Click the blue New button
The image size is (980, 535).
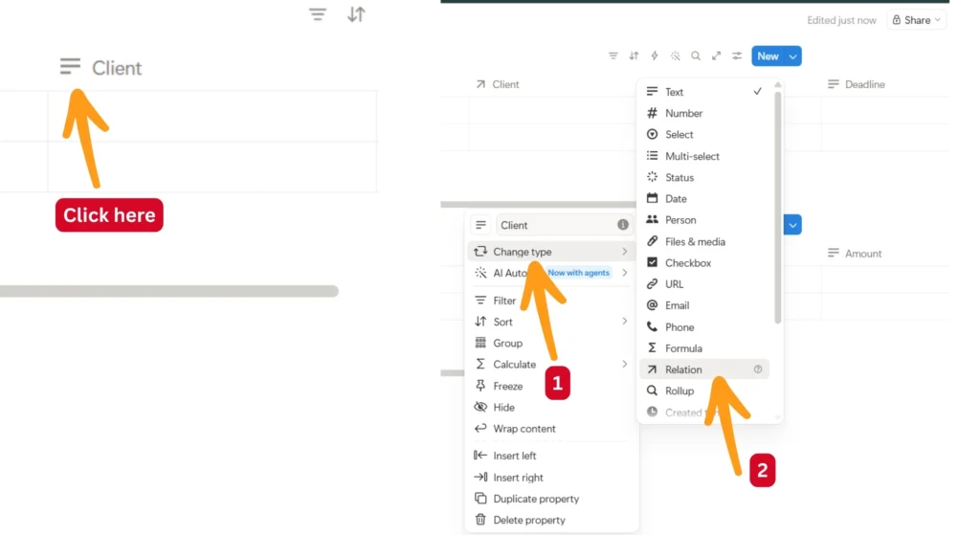768,56
